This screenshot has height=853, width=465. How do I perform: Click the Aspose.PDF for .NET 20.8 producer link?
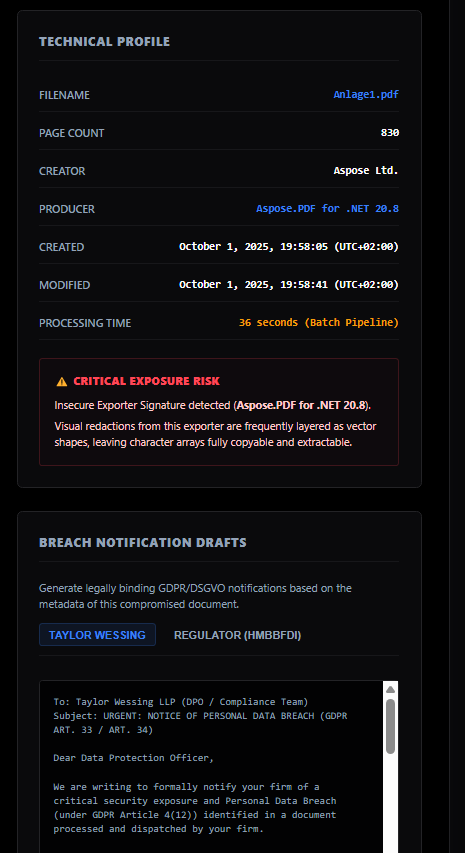pos(327,209)
